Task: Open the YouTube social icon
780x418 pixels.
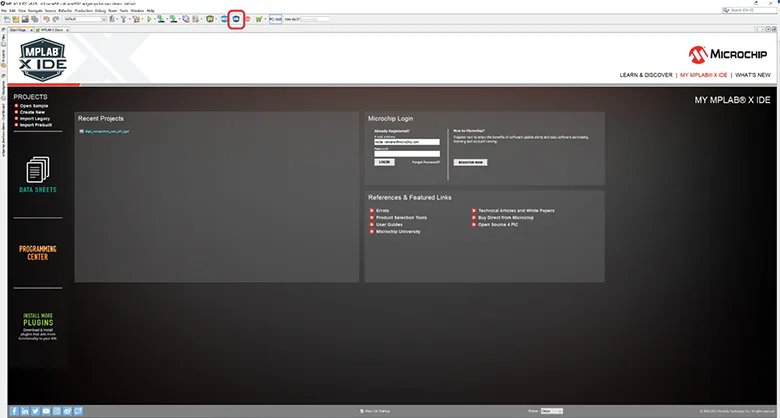Action: (x=46, y=411)
